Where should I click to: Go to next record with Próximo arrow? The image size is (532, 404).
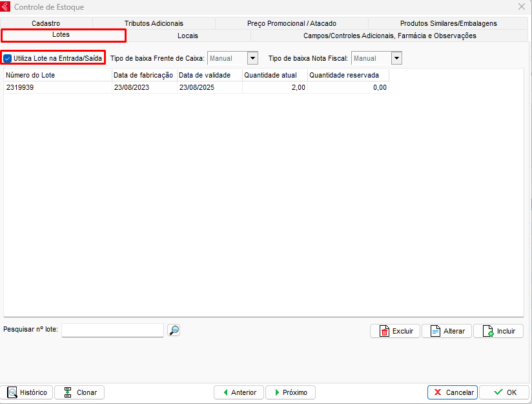click(290, 392)
